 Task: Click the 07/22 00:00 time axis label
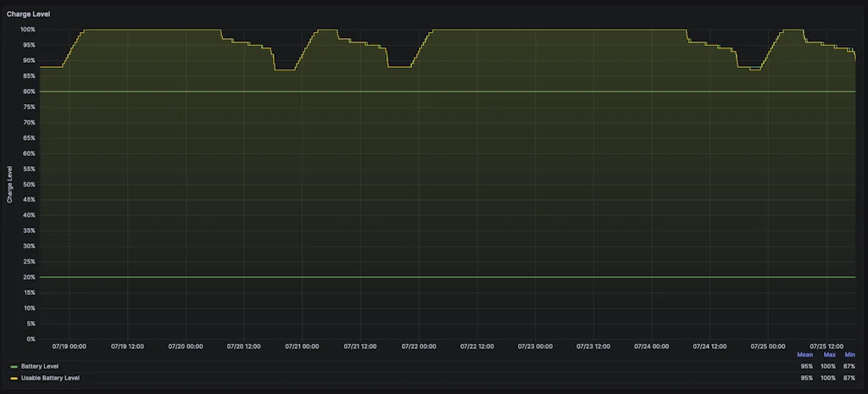pyautogui.click(x=419, y=346)
